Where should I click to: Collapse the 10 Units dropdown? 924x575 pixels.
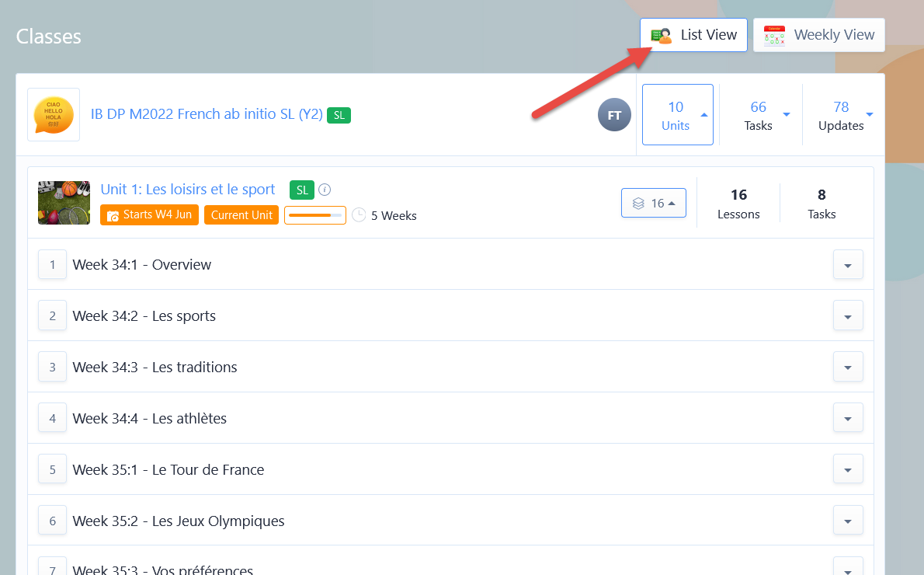[678, 115]
